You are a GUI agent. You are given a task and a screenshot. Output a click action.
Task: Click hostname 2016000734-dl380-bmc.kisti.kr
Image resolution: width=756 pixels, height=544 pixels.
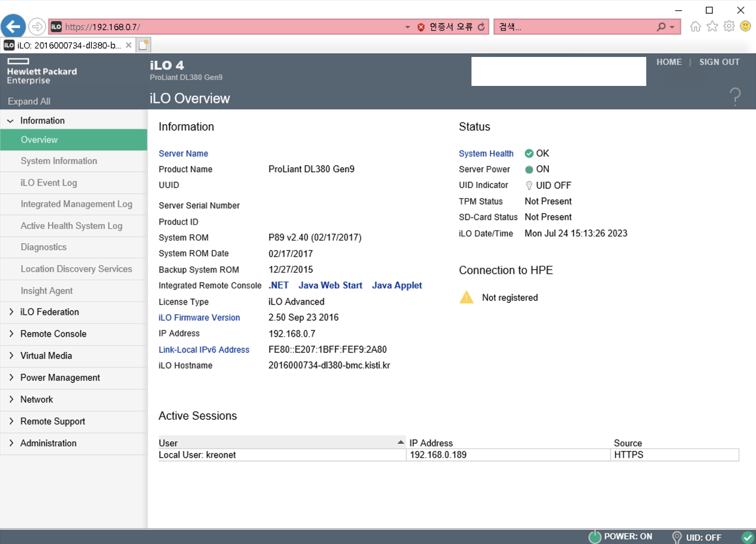pos(329,366)
